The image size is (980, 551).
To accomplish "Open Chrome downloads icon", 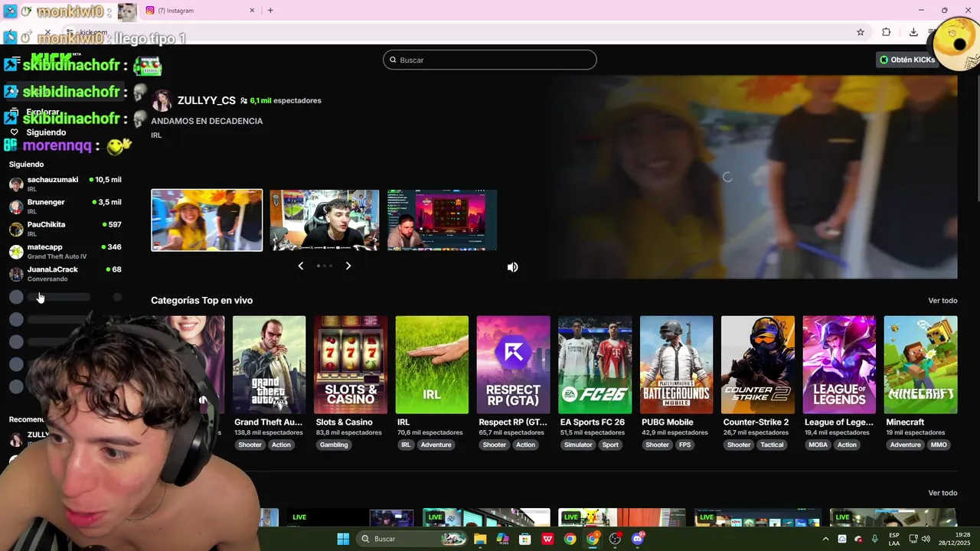I will 913,32.
